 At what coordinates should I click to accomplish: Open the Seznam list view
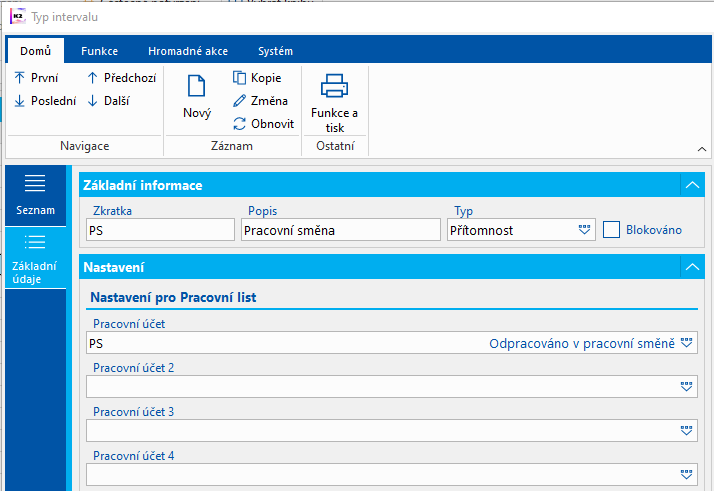tap(35, 194)
